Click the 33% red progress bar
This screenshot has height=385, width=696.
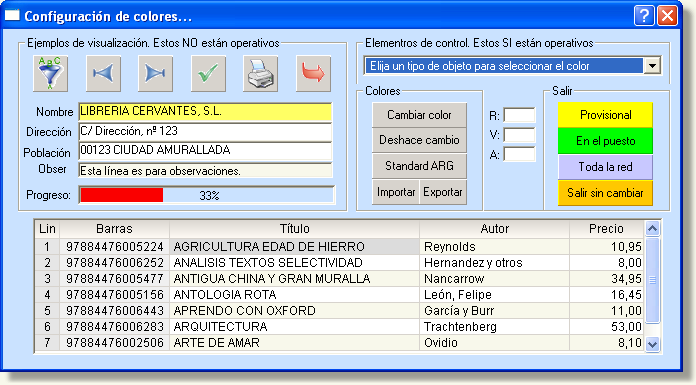click(207, 195)
